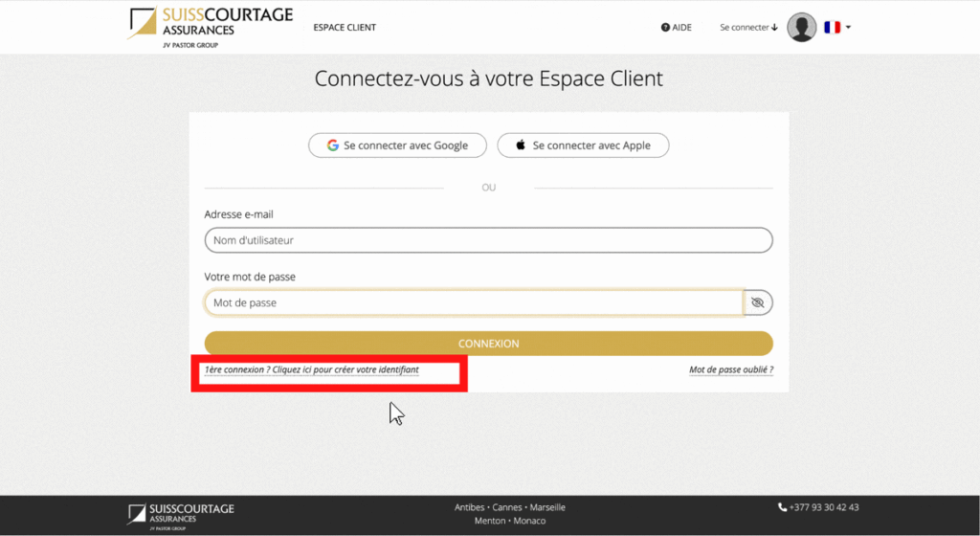Focus the Nom d'utilisateur email field
980x536 pixels.
(x=488, y=240)
